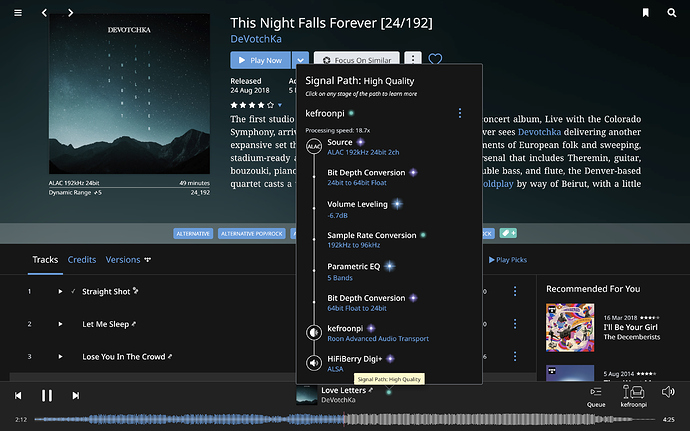
Task: Click the DeVotchKa album cover art
Action: (x=129, y=94)
